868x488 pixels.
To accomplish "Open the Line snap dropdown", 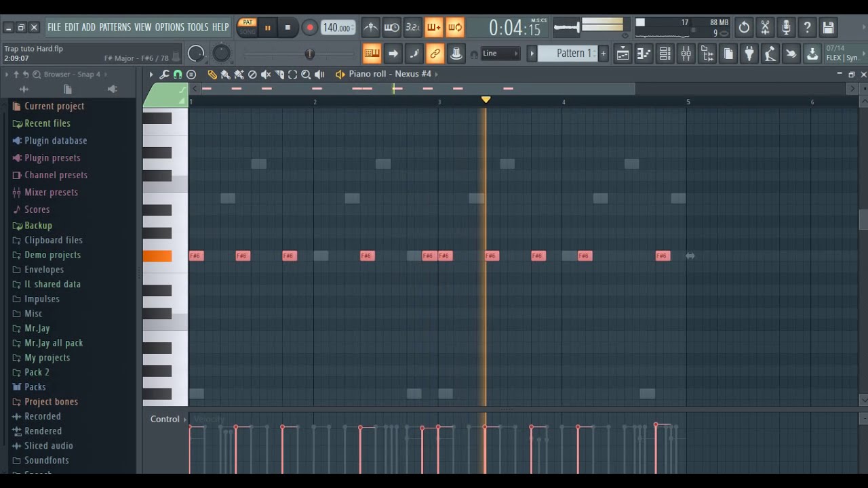I will [x=500, y=54].
